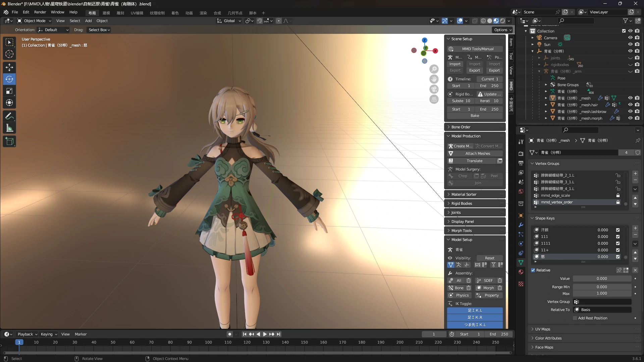Open the Modifiers properties wrench tab
The height and width of the screenshot is (362, 644).
521,225
